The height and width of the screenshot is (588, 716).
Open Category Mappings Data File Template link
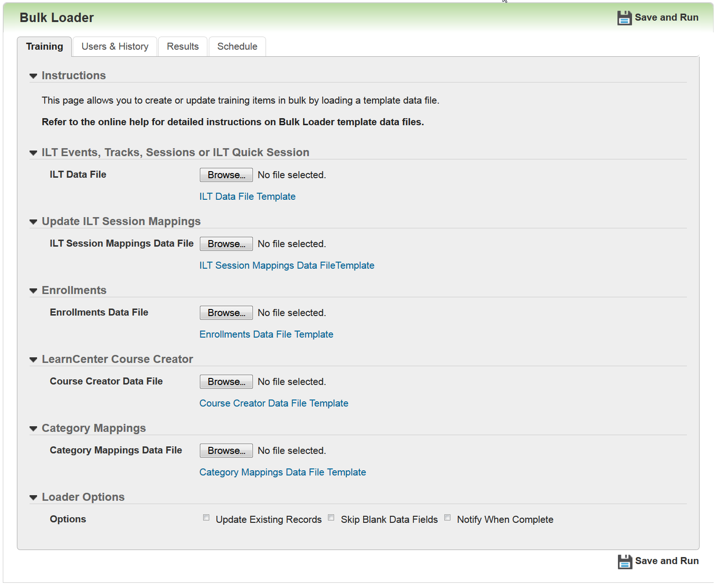(282, 472)
